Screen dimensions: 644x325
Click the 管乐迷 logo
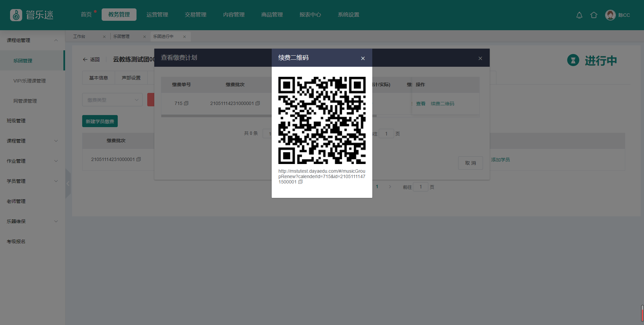[32, 15]
